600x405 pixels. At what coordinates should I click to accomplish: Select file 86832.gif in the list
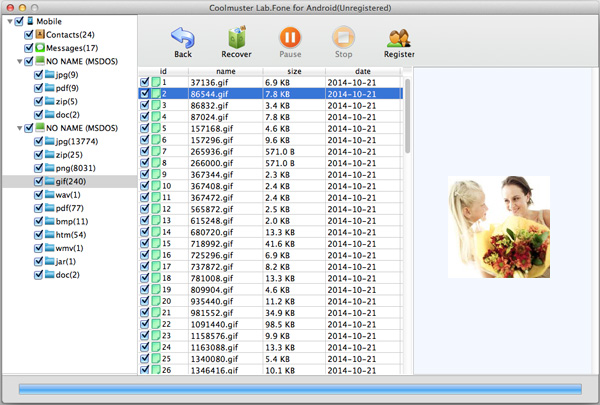tap(271, 105)
